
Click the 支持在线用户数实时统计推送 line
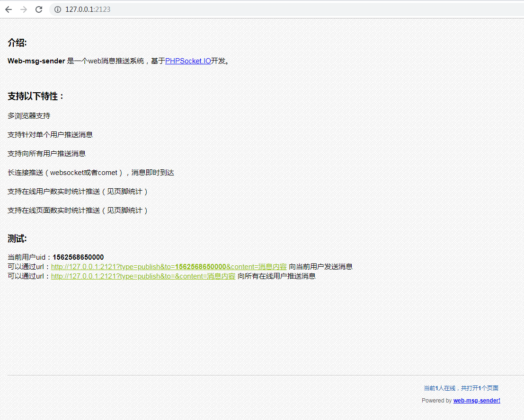click(x=78, y=191)
